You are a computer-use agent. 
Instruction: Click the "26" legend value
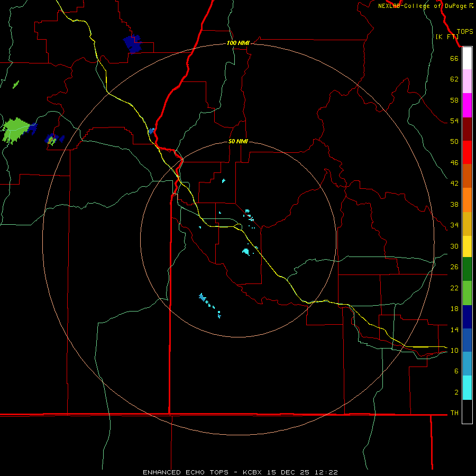pyautogui.click(x=454, y=267)
